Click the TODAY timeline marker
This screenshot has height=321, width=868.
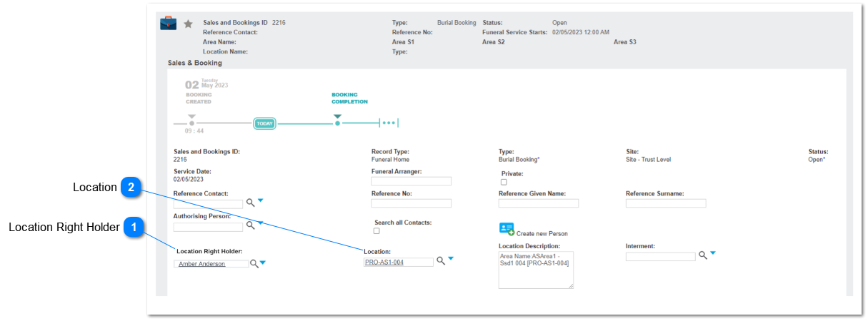(x=265, y=123)
